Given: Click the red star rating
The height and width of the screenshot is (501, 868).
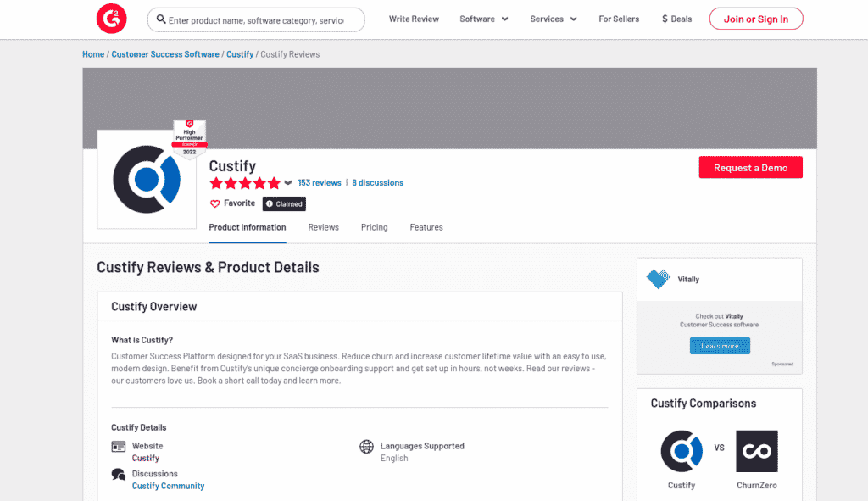Looking at the screenshot, I should pyautogui.click(x=245, y=183).
